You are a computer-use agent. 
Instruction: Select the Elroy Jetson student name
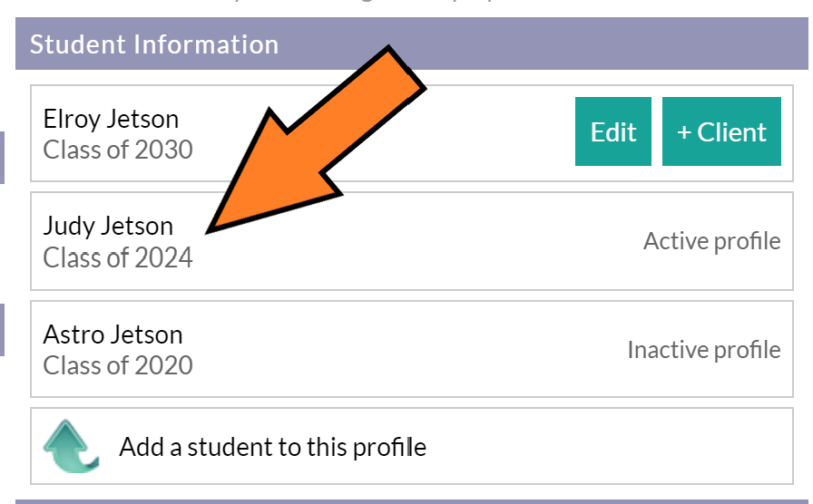(x=111, y=119)
